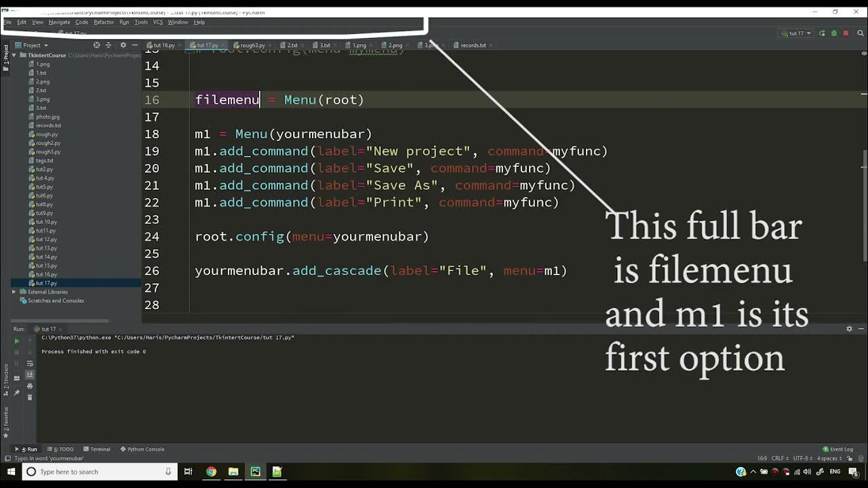This screenshot has height=488, width=868.
Task: Clear output with the trash icon
Action: (30, 397)
